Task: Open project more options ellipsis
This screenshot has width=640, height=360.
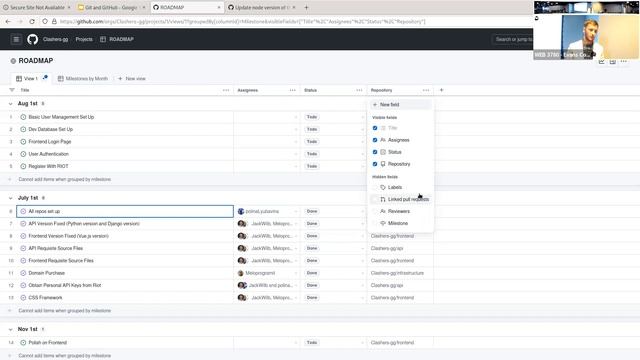Action: 624,61
